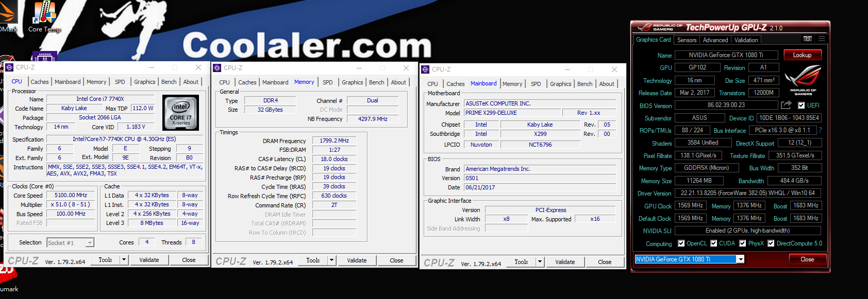This screenshot has width=868, height=299.
Task: Click Validate in the middle CPU-Z window
Action: (x=357, y=260)
